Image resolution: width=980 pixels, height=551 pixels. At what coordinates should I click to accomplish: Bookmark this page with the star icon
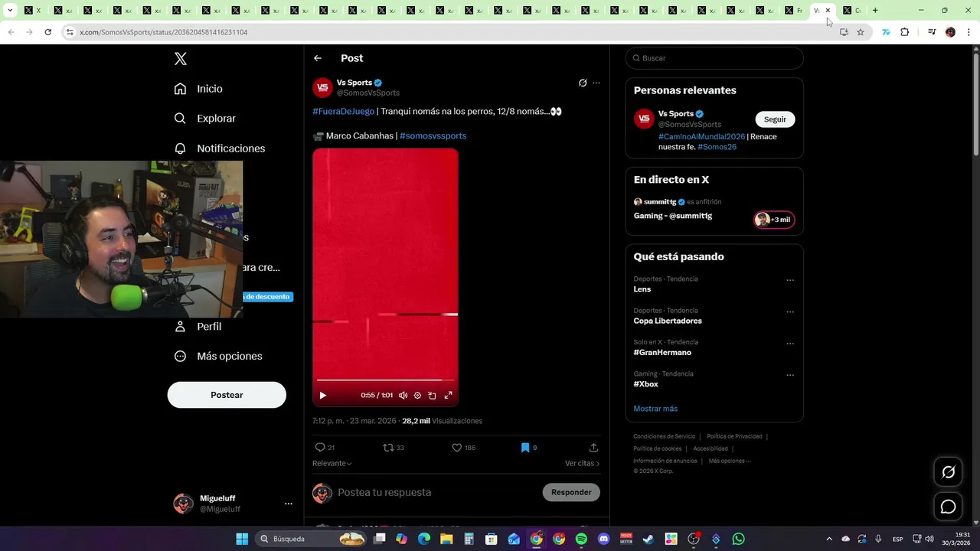(x=861, y=32)
